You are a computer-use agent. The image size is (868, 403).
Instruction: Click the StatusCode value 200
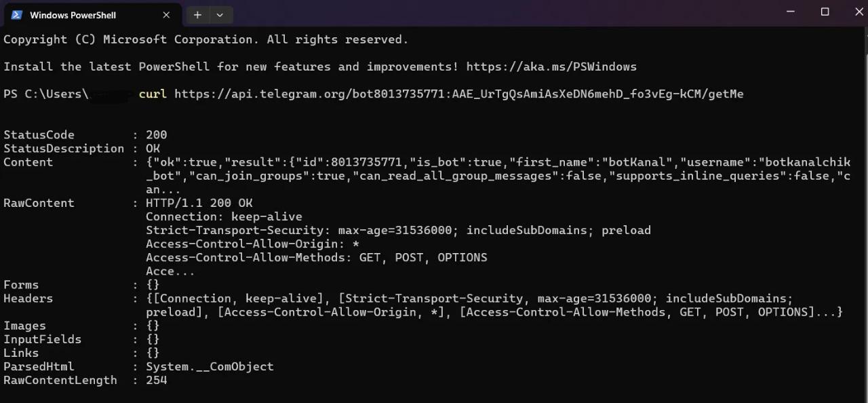[156, 134]
